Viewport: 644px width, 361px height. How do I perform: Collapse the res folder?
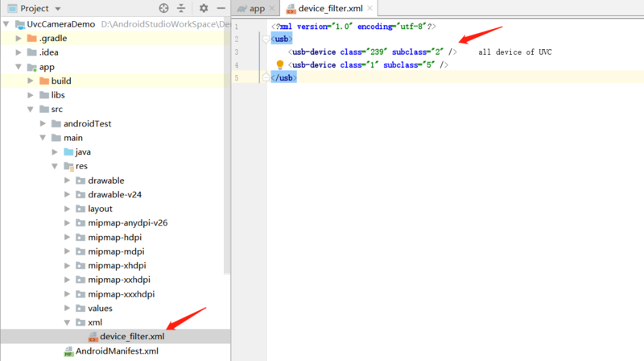pos(55,166)
